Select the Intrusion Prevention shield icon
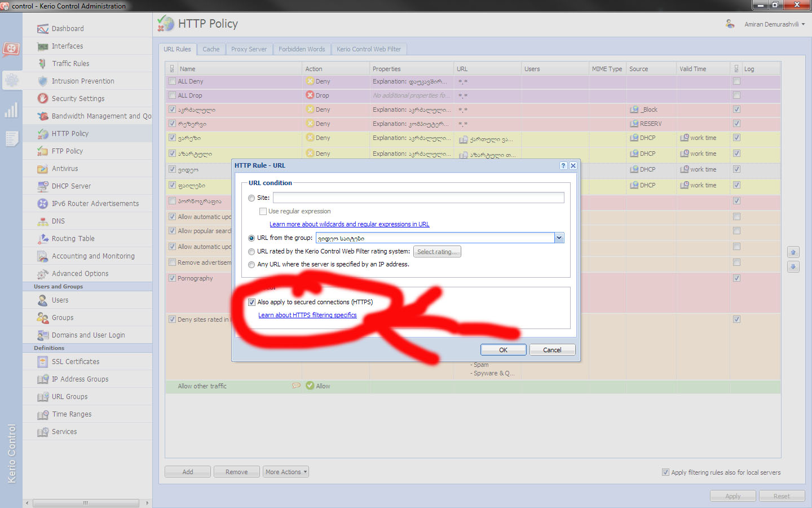812x508 pixels. [x=42, y=81]
